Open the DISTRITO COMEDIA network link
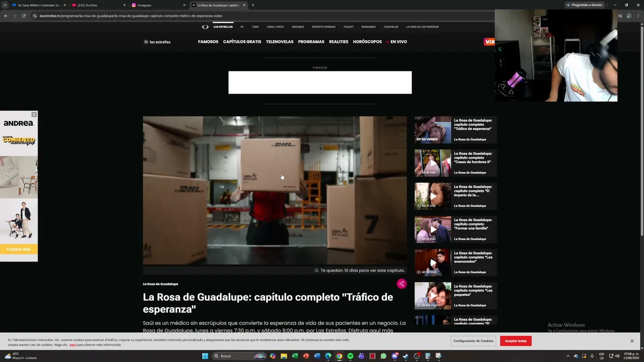The width and height of the screenshot is (644, 362). pyautogui.click(x=324, y=27)
